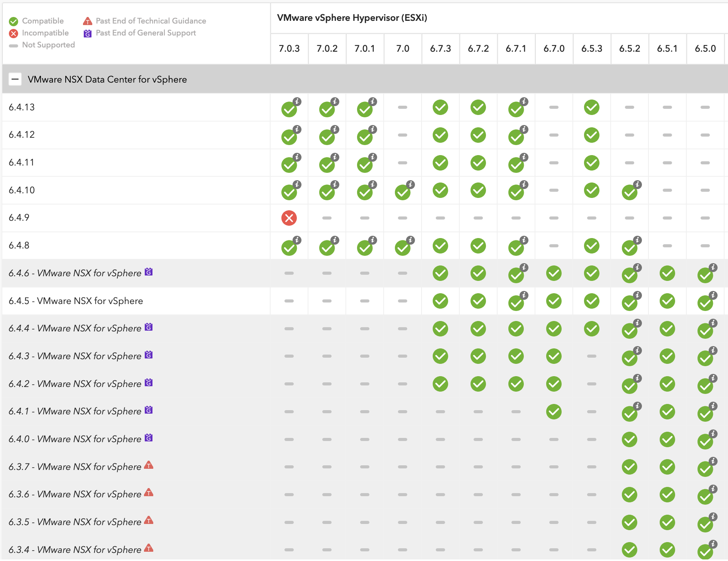728x561 pixels.
Task: Click the 6.7.0 column header
Action: (x=554, y=49)
